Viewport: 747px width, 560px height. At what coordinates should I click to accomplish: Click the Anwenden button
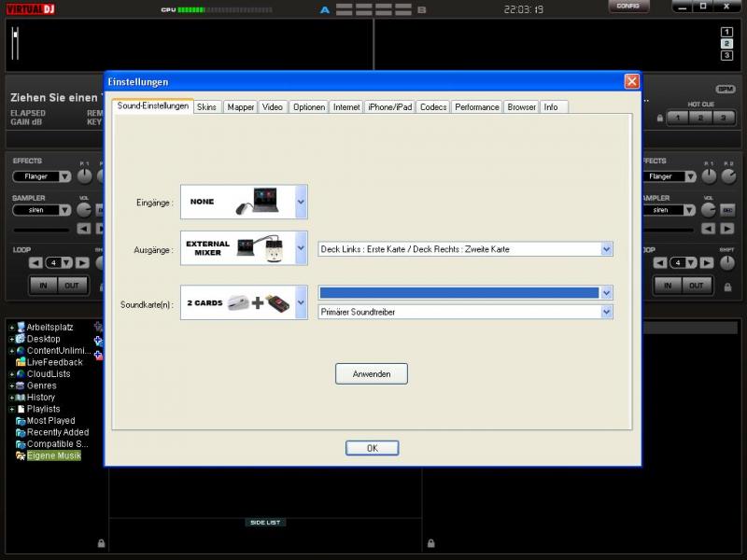[x=371, y=373]
